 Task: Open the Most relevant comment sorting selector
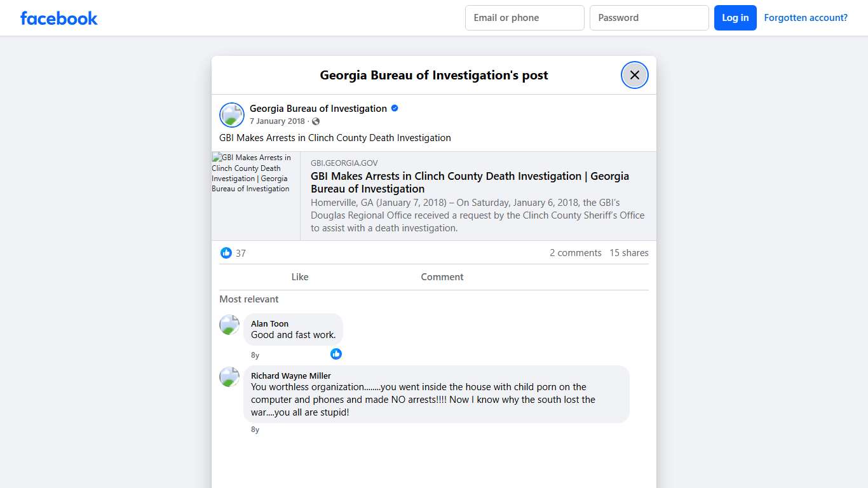(249, 299)
